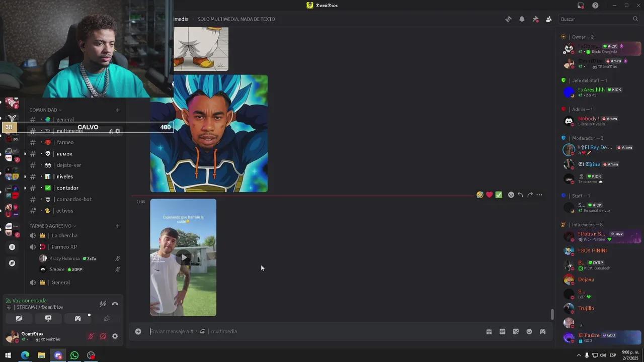
Task: Open the add reaction emoji picker
Action: click(511, 195)
